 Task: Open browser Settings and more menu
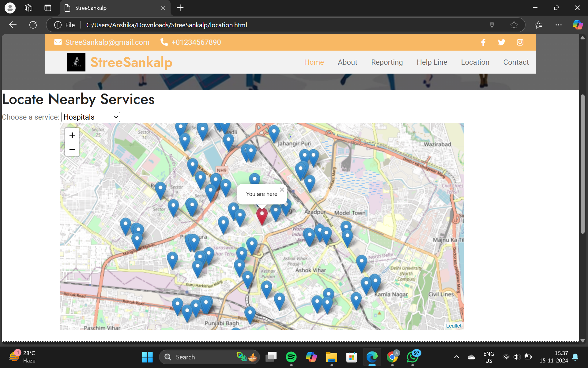(x=558, y=25)
